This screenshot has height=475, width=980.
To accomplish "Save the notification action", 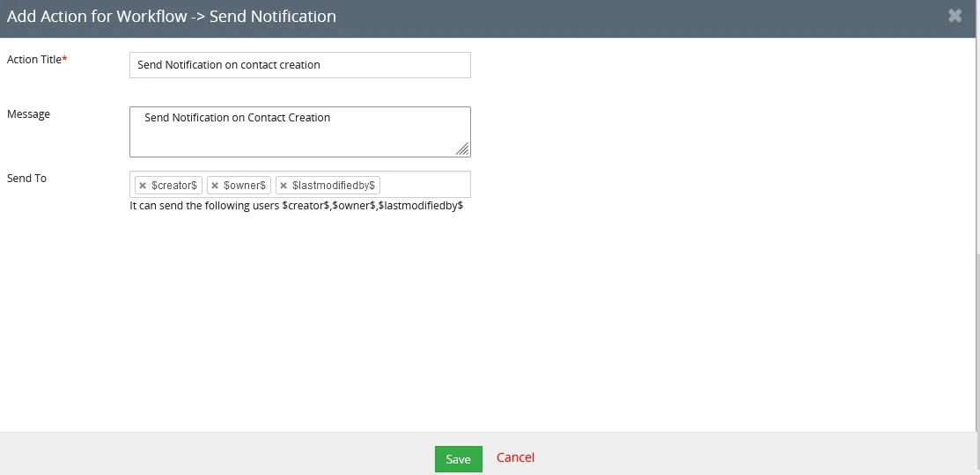I will [x=458, y=459].
